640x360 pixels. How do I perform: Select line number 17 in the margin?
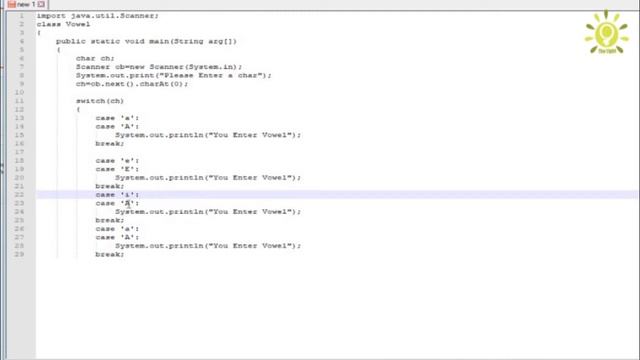19,152
